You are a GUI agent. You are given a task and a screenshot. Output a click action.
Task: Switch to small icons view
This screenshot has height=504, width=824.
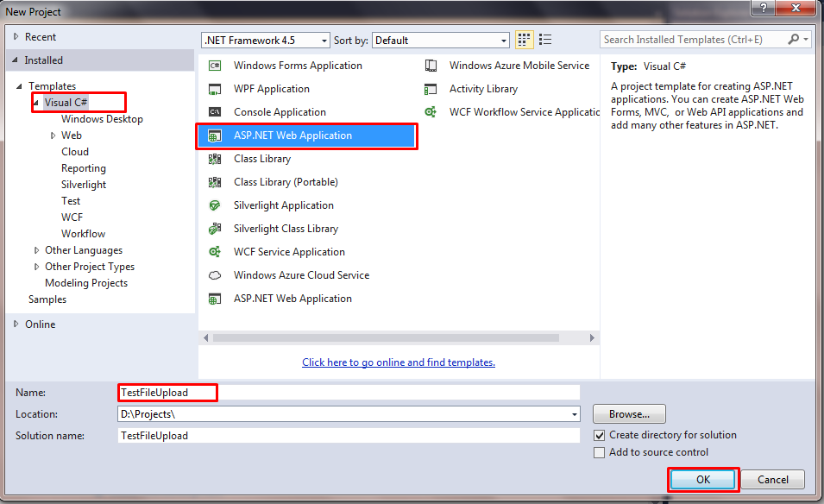(x=524, y=40)
